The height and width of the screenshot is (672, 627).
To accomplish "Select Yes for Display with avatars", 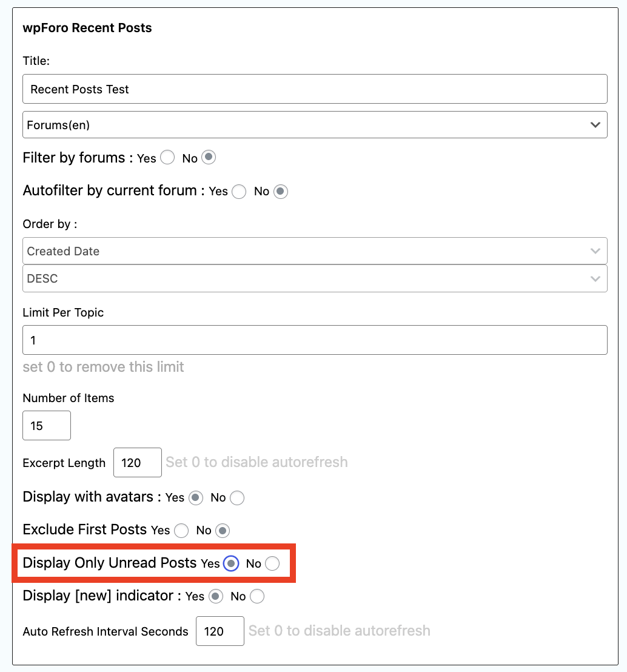I will pos(196,498).
